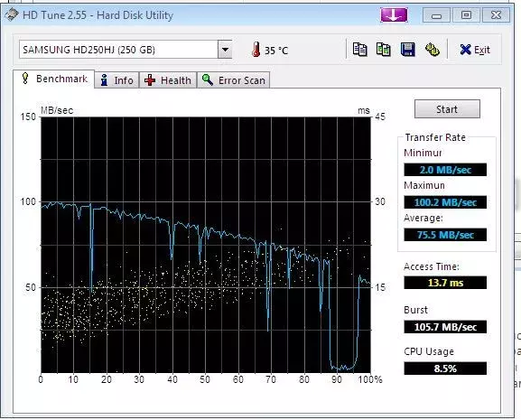Select the Benchmark tab
This screenshot has height=420, width=521.
[x=54, y=79]
